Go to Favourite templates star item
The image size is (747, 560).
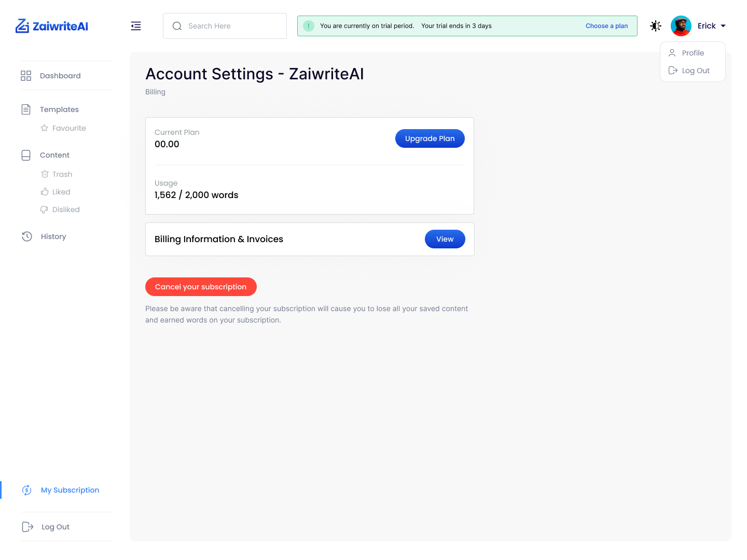pos(68,128)
